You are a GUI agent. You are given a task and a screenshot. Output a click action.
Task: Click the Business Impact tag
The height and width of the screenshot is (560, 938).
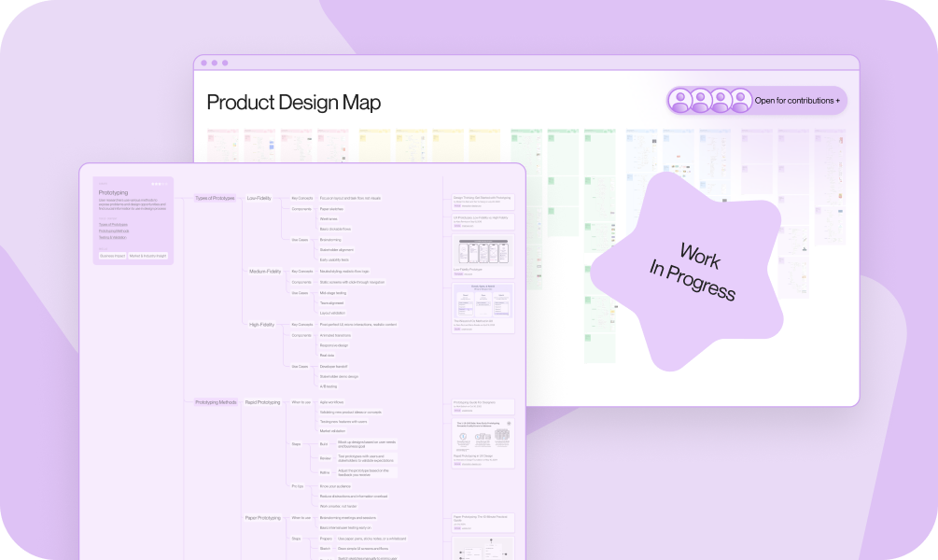coord(112,256)
